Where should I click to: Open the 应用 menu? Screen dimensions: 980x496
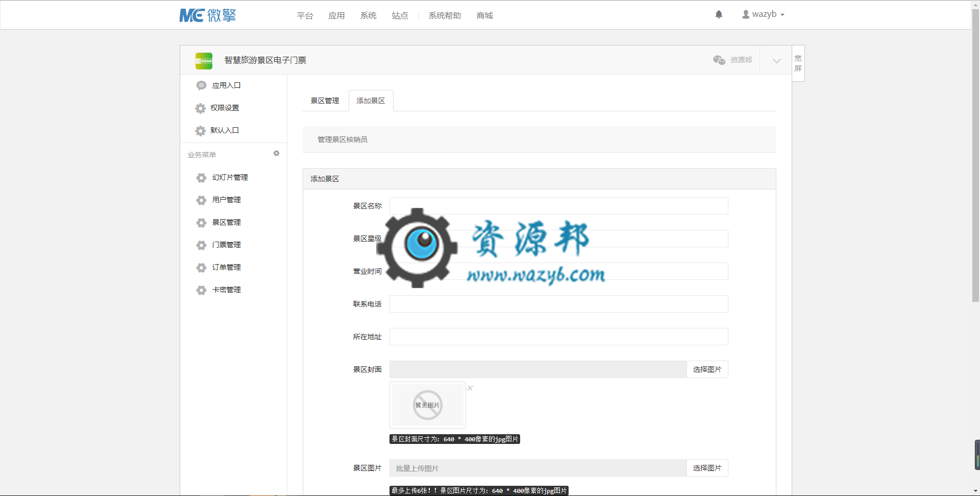click(x=337, y=16)
